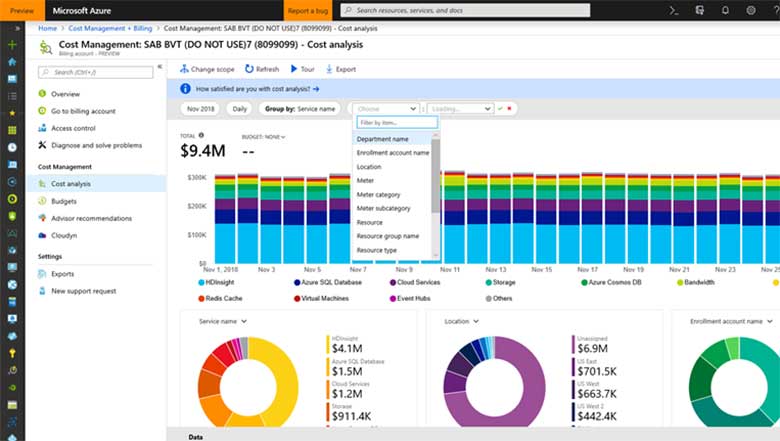The height and width of the screenshot is (441, 780).
Task: Cancel filter with red X
Action: 509,108
